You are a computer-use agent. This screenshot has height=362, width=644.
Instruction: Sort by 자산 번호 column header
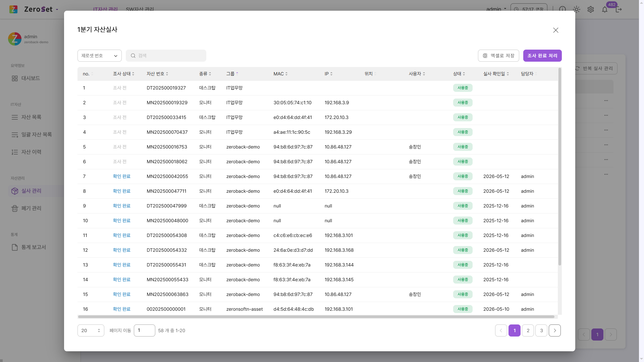tap(157, 74)
